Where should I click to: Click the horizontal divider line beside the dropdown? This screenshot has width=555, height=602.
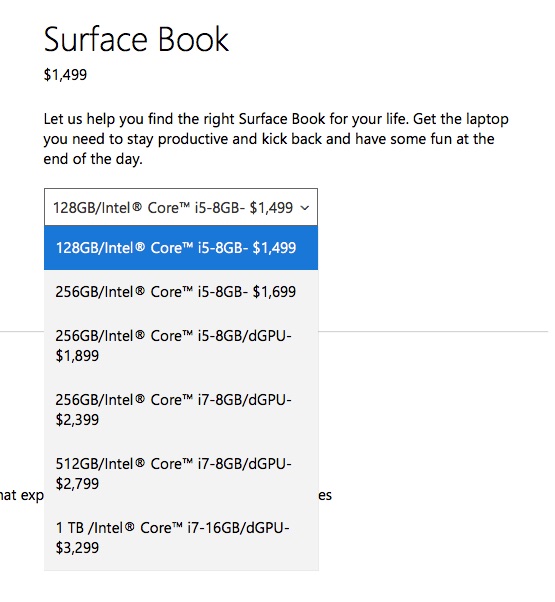click(433, 331)
